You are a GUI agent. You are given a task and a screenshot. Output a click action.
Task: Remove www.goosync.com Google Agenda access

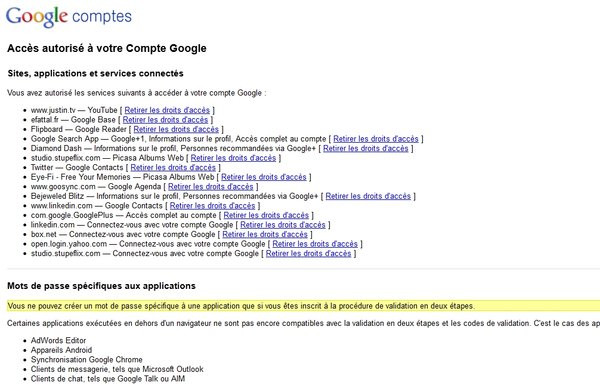coord(211,187)
